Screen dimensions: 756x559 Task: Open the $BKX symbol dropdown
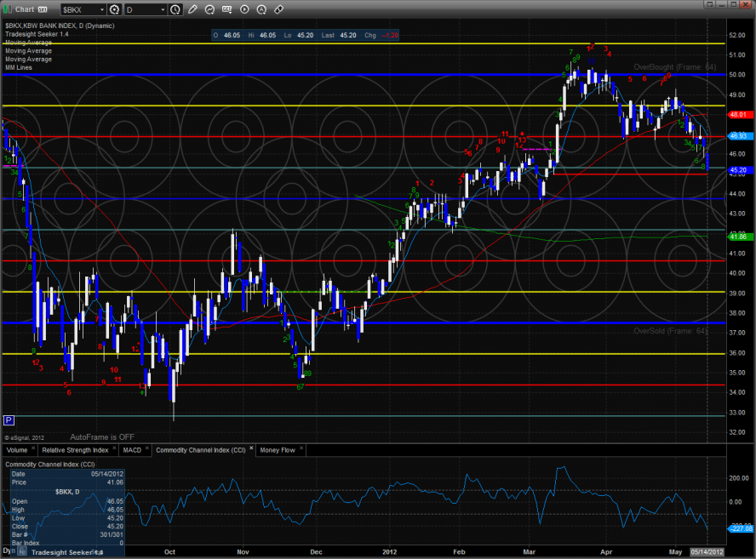[102, 9]
